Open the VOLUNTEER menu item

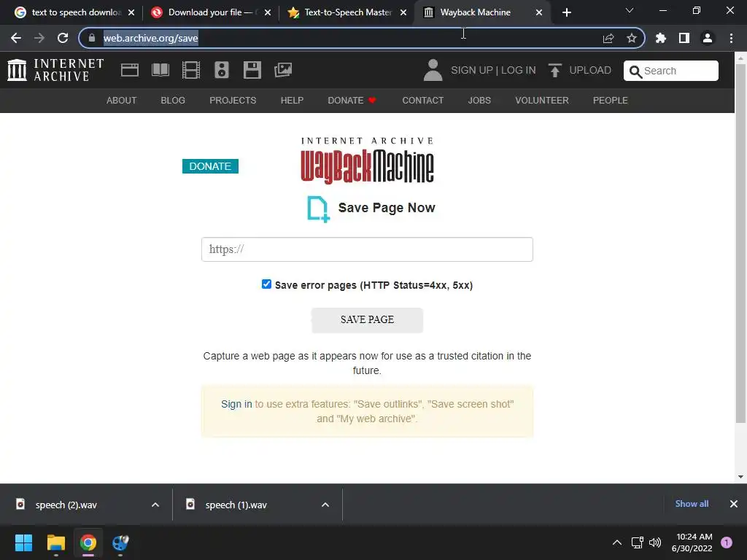(542, 101)
